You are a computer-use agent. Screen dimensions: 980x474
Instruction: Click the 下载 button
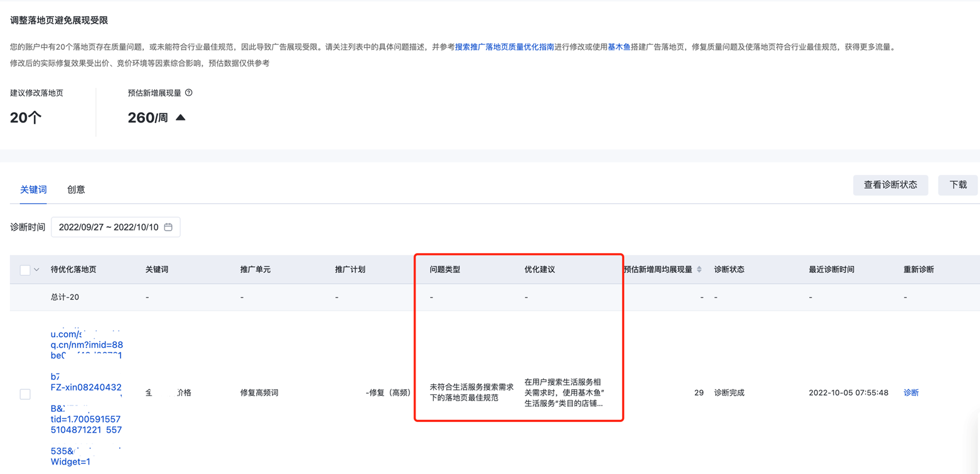957,185
